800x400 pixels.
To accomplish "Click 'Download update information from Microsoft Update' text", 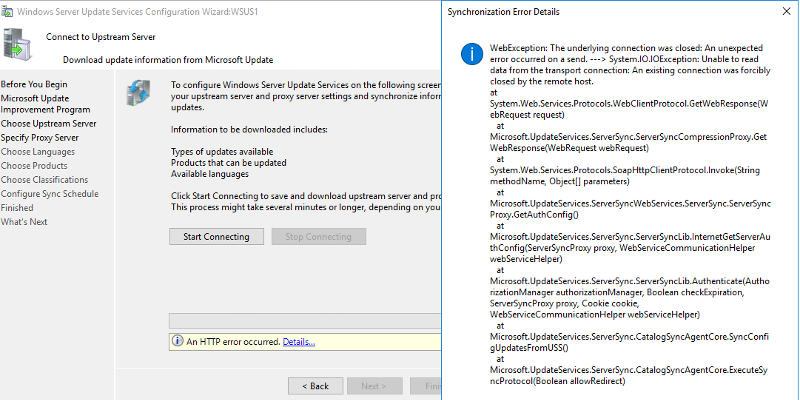I will pyautogui.click(x=168, y=60).
